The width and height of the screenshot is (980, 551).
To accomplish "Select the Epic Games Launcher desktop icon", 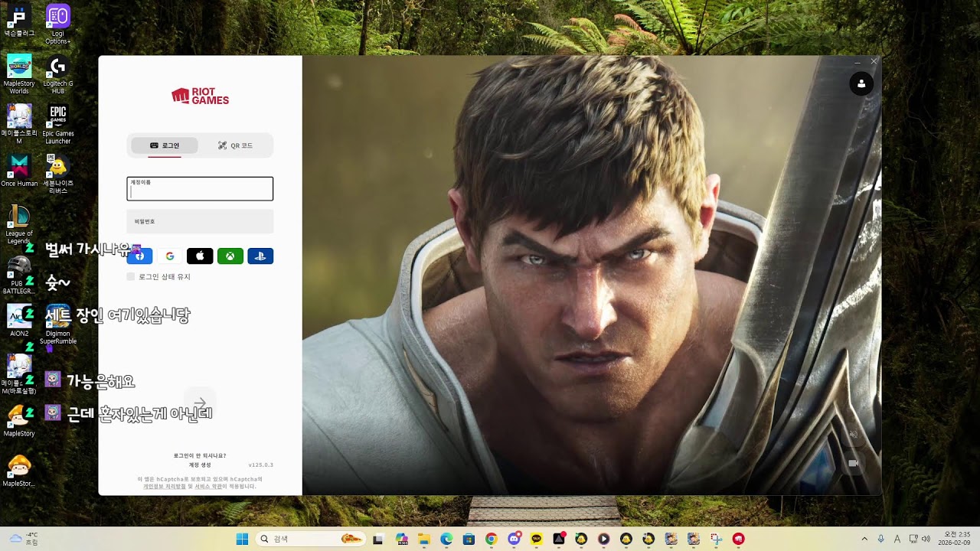I will coord(58,124).
